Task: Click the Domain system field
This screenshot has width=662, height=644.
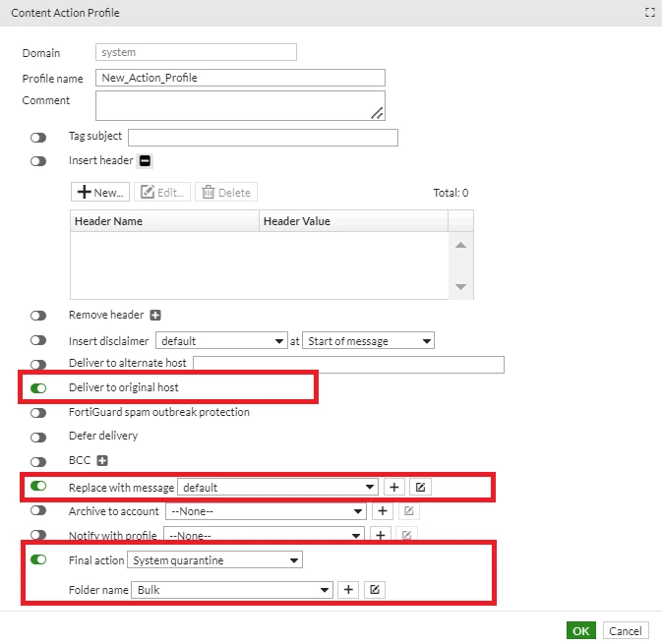Action: 196,52
